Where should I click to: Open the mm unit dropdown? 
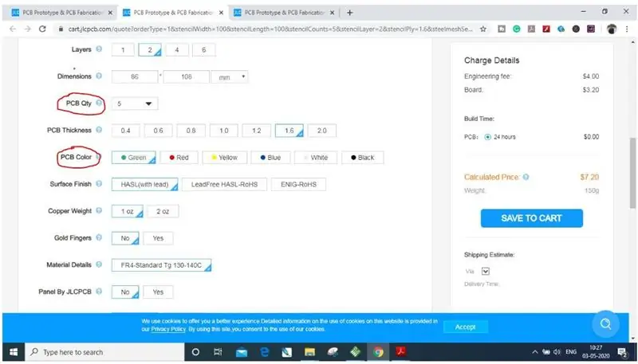(230, 76)
